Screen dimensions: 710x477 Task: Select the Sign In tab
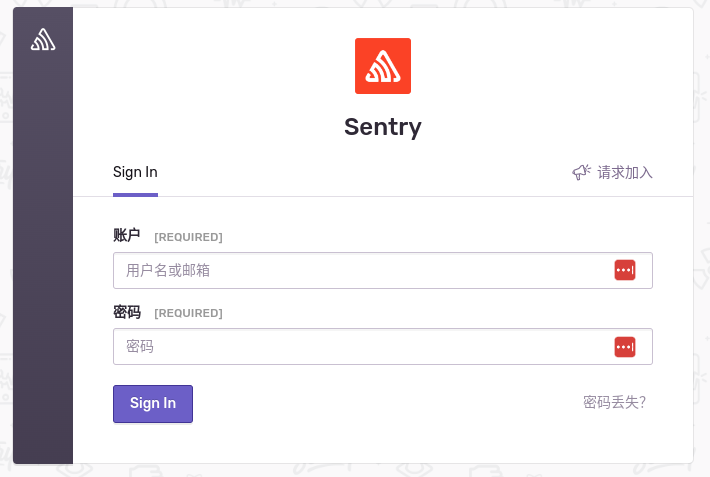[135, 172]
